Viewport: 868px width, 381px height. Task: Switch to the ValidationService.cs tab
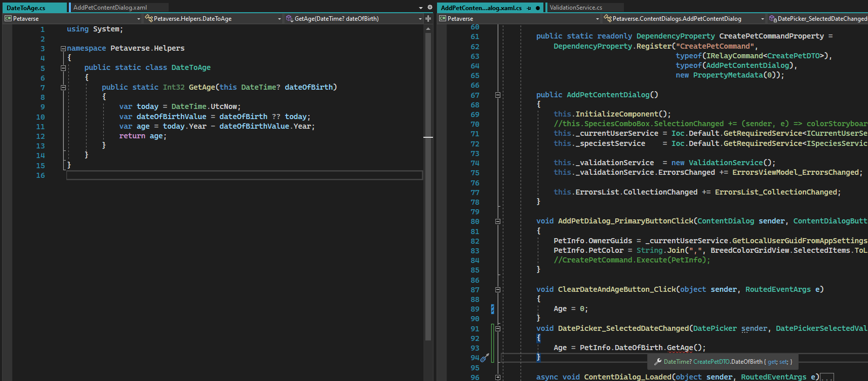[576, 8]
